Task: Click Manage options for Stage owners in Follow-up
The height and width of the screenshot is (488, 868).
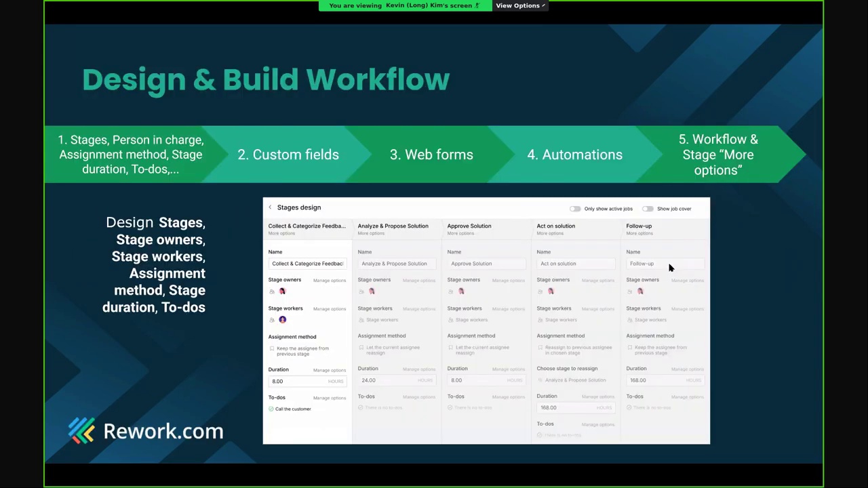Action: point(688,280)
